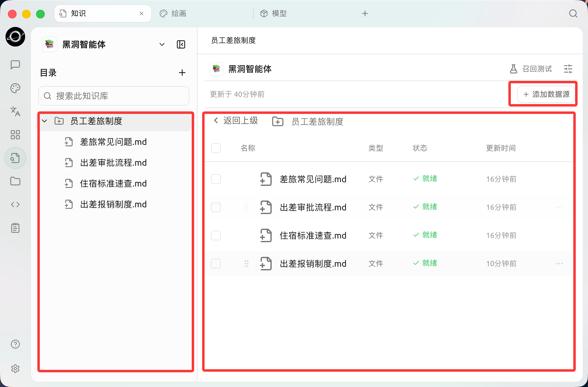
Task: Open 召回测试
Action: tap(531, 69)
